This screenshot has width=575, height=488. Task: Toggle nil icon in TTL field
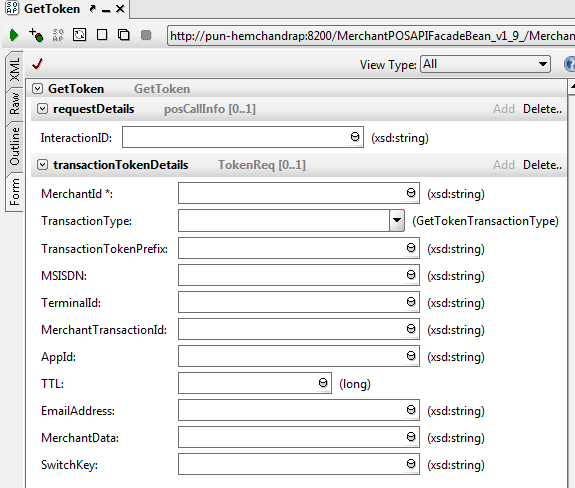tap(323, 383)
